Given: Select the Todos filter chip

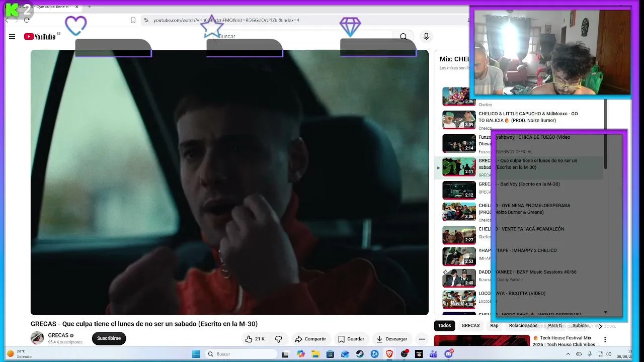Looking at the screenshot, I should click(444, 325).
